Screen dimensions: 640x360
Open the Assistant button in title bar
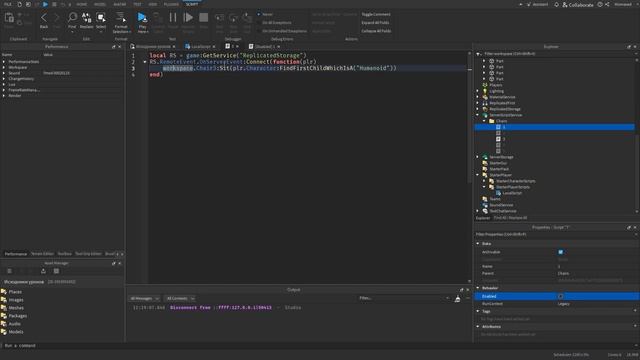537,4
